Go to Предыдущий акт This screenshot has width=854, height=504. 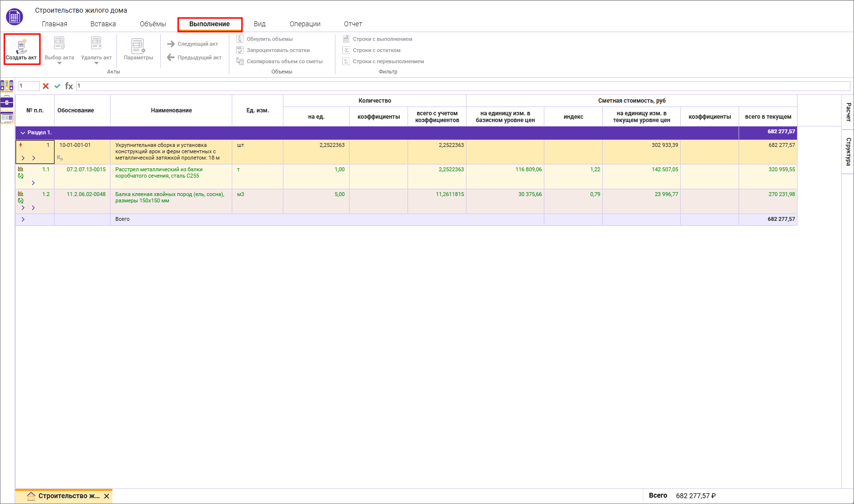(194, 57)
